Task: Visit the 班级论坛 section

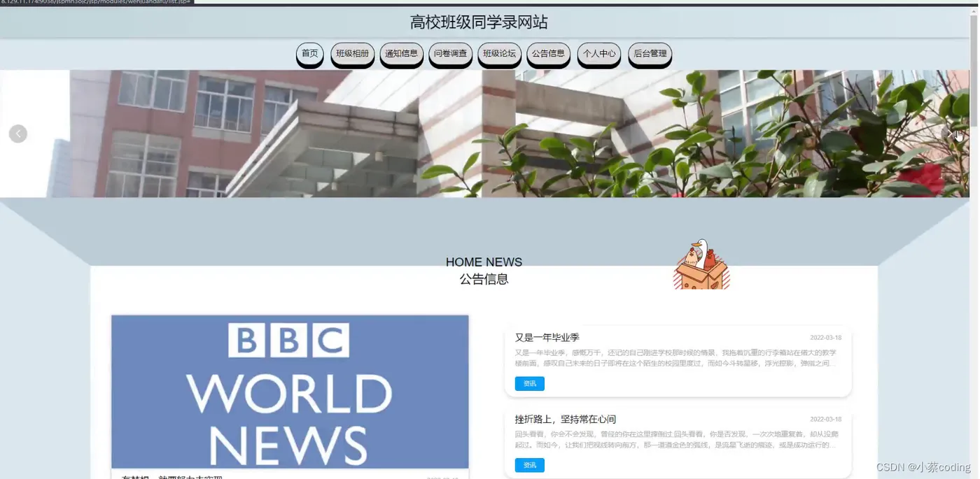Action: (499, 54)
